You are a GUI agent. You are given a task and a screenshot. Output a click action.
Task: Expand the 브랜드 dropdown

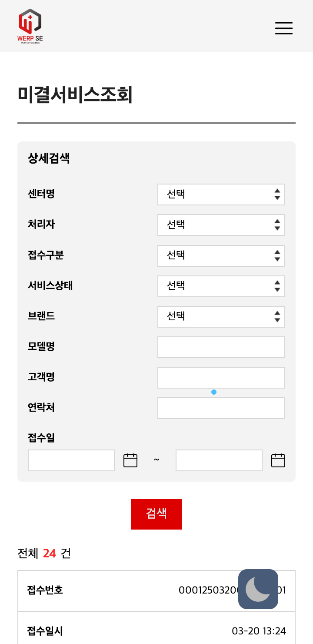pyautogui.click(x=221, y=316)
